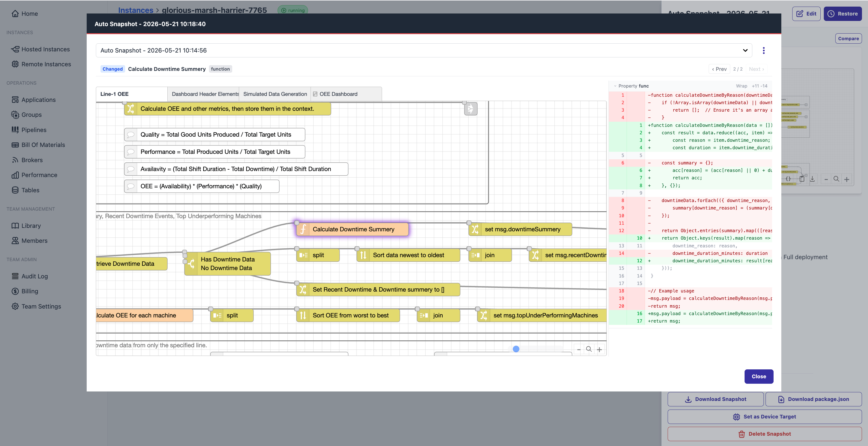Image resolution: width=868 pixels, height=446 pixels.
Task: Click the split node next to calculate OEE for each machine
Action: tap(232, 315)
